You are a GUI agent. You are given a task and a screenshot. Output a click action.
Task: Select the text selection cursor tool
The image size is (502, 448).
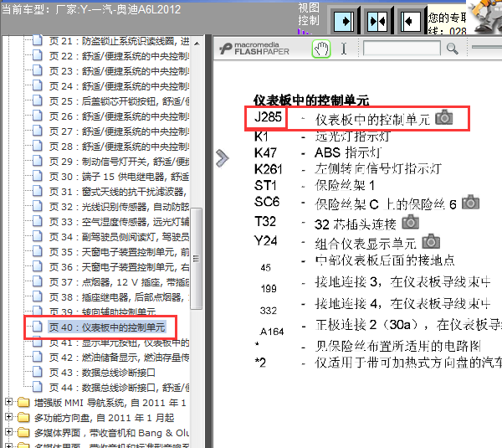[x=343, y=49]
